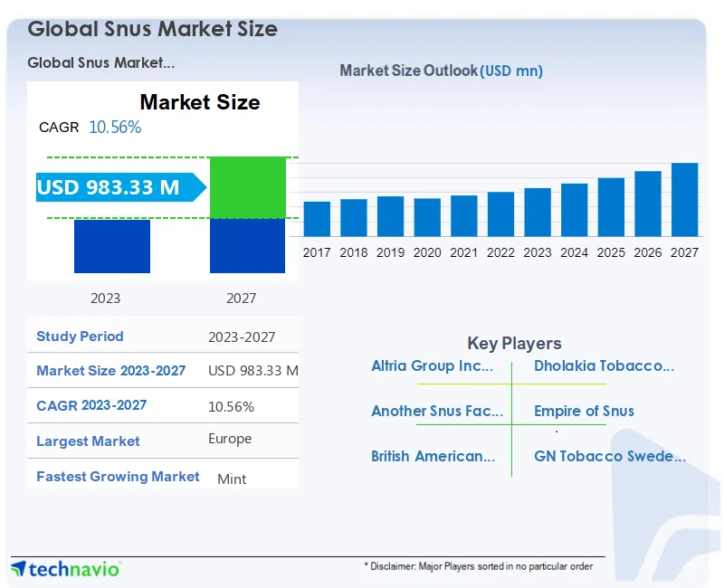724x588 pixels.
Task: Click the '2023' label under Market Size chart
Action: 105,299
